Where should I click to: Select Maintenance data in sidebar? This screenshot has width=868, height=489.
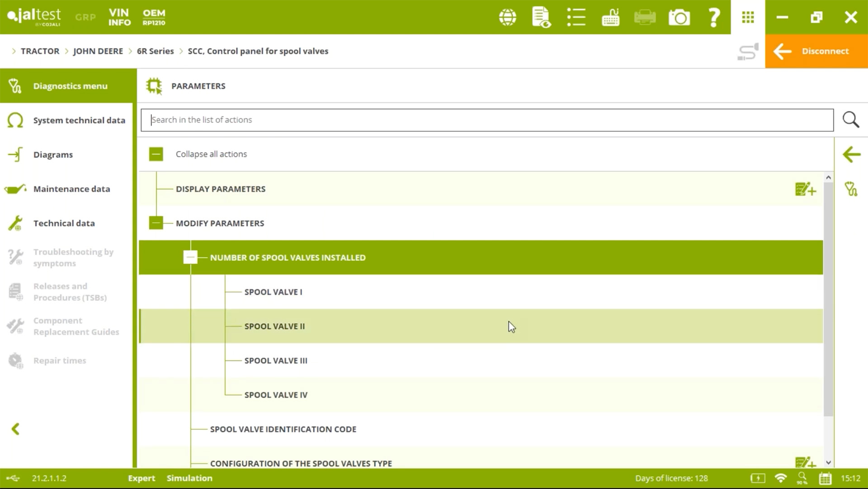pyautogui.click(x=71, y=189)
